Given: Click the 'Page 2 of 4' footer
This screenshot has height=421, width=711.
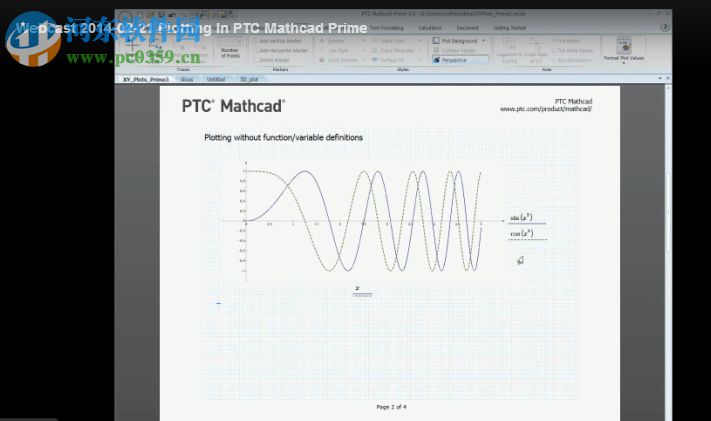Looking at the screenshot, I should (391, 407).
